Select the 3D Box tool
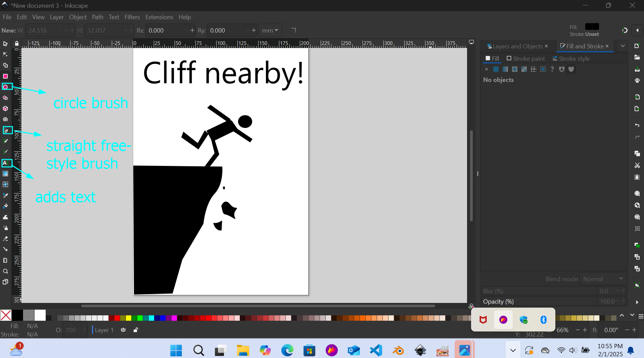This screenshot has height=358, width=644. (5, 108)
